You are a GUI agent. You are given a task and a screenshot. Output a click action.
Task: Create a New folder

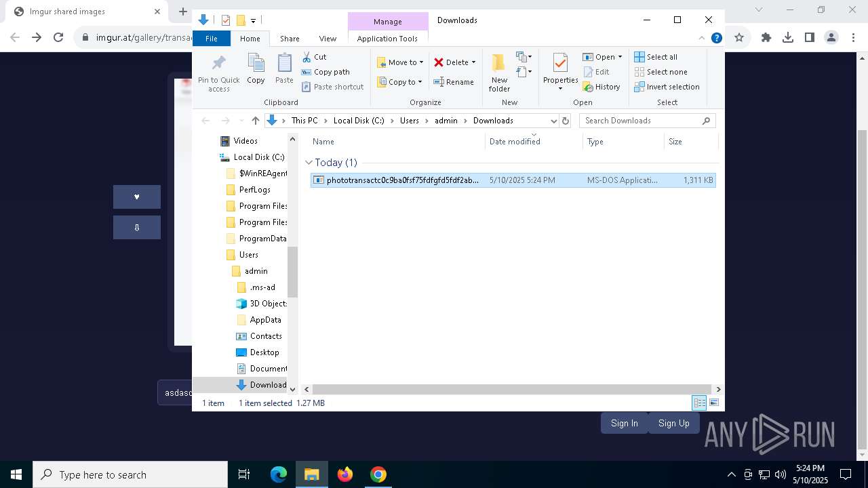(499, 73)
